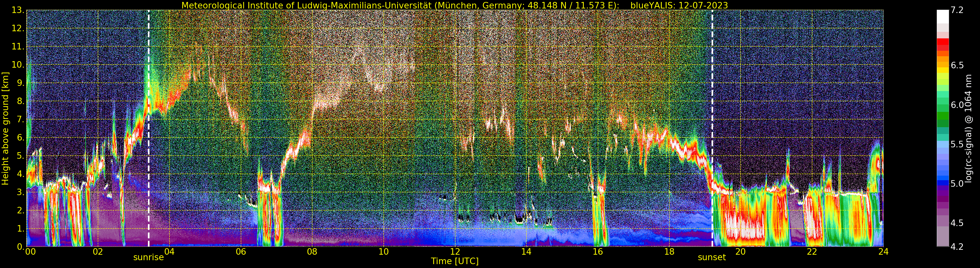The image size is (980, 268).
Task: Click the time axis tick label '02'
Action: click(x=98, y=252)
